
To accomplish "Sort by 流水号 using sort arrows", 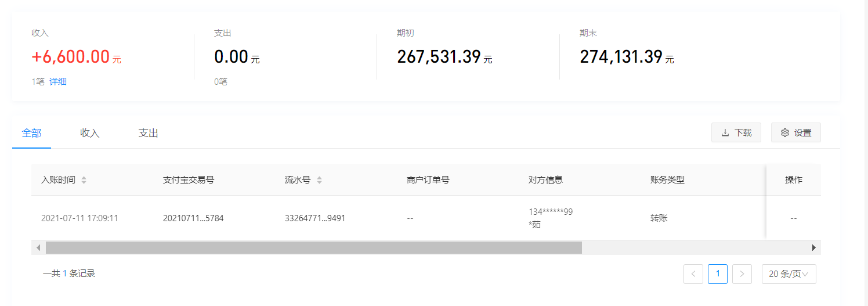I will click(319, 180).
